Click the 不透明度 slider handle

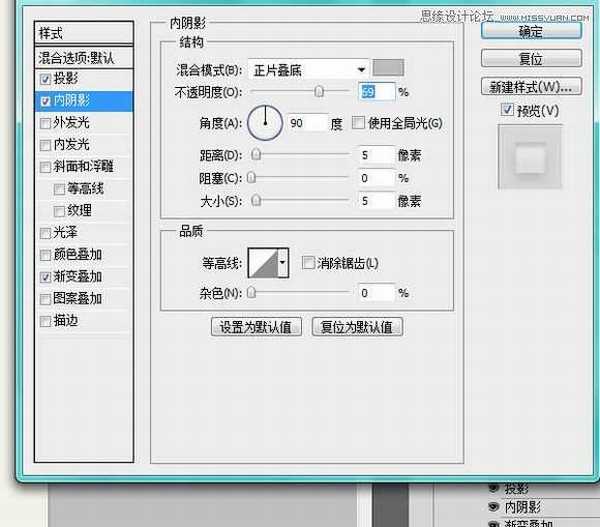click(x=319, y=92)
